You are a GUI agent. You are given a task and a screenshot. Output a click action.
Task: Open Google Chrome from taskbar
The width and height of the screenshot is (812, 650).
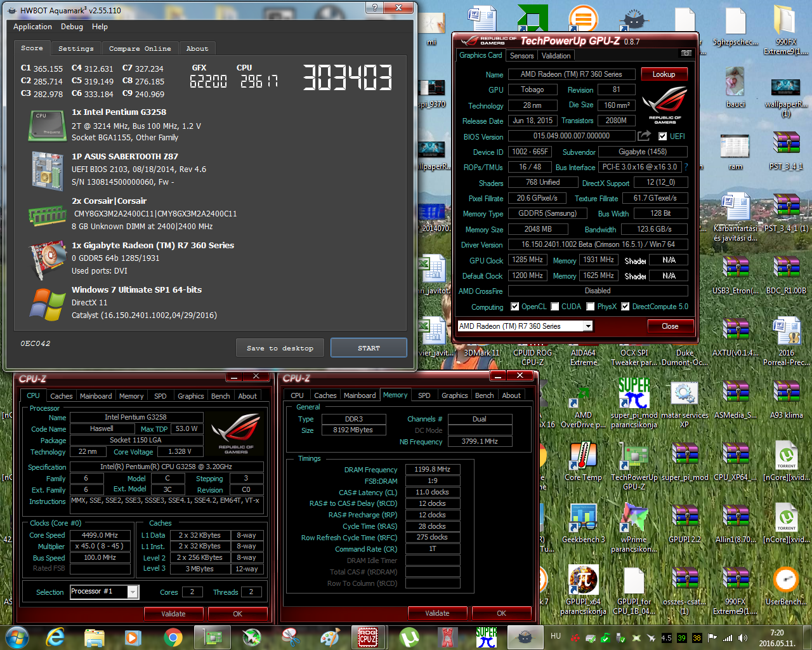(173, 637)
